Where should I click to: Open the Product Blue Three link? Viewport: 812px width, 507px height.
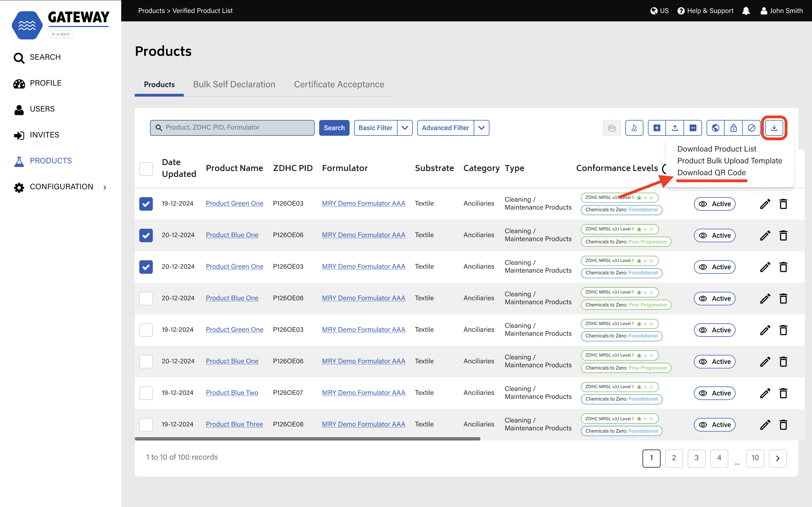(x=234, y=424)
